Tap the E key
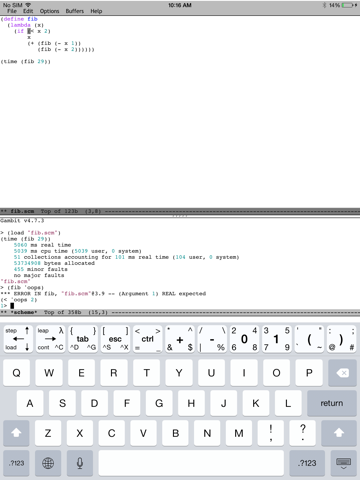Image resolution: width=360 pixels, height=480 pixels. [81, 373]
